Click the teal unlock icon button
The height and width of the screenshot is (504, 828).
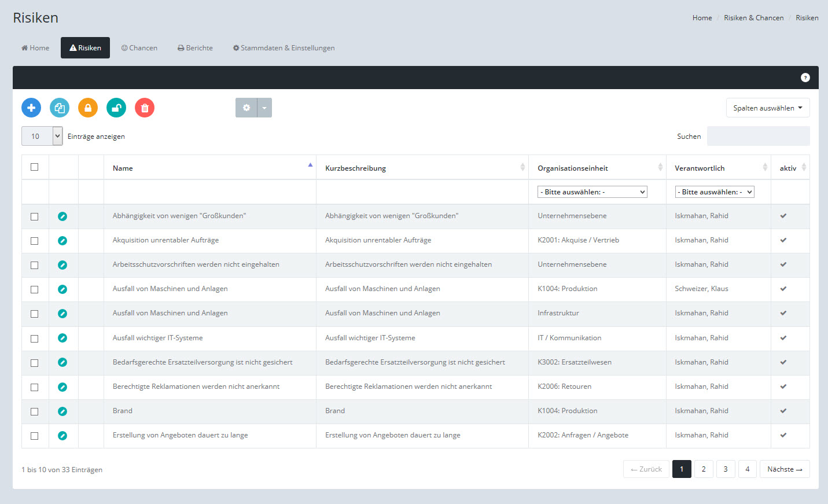[x=116, y=108]
